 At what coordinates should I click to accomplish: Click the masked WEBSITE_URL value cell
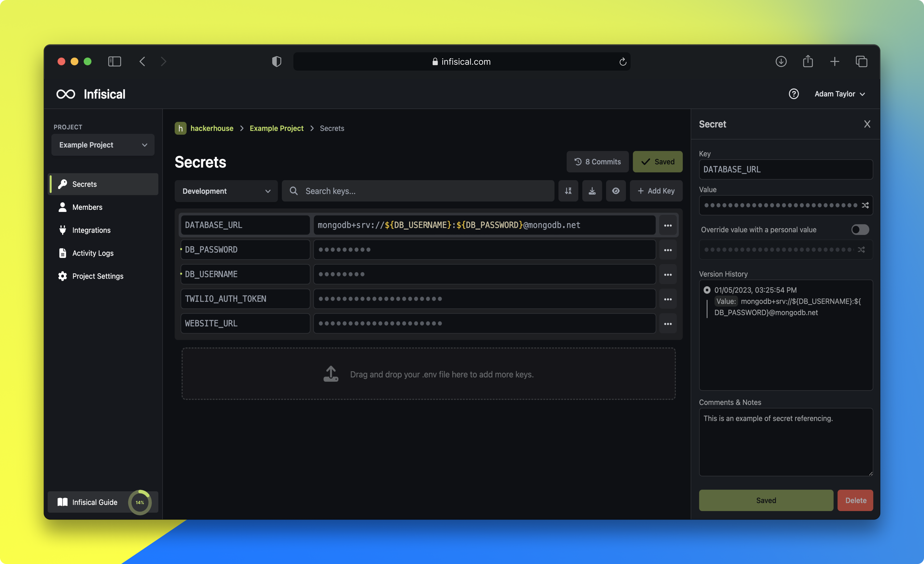[484, 324]
